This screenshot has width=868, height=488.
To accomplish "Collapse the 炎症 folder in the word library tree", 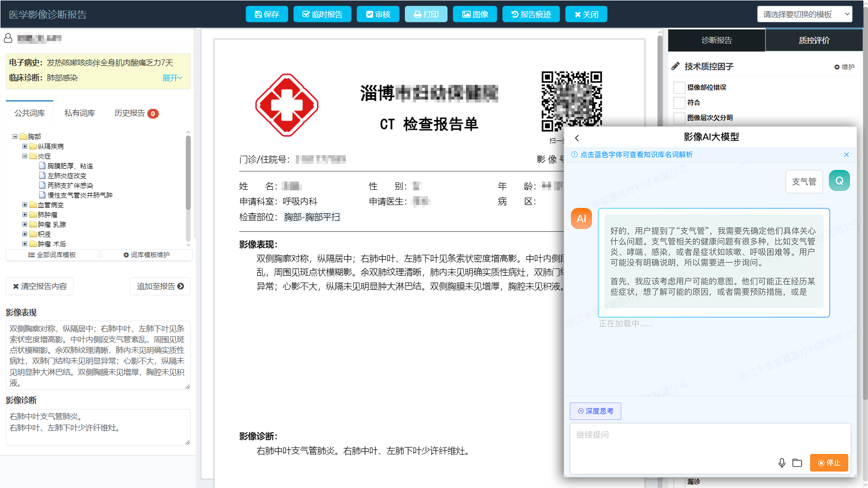I will click(24, 156).
